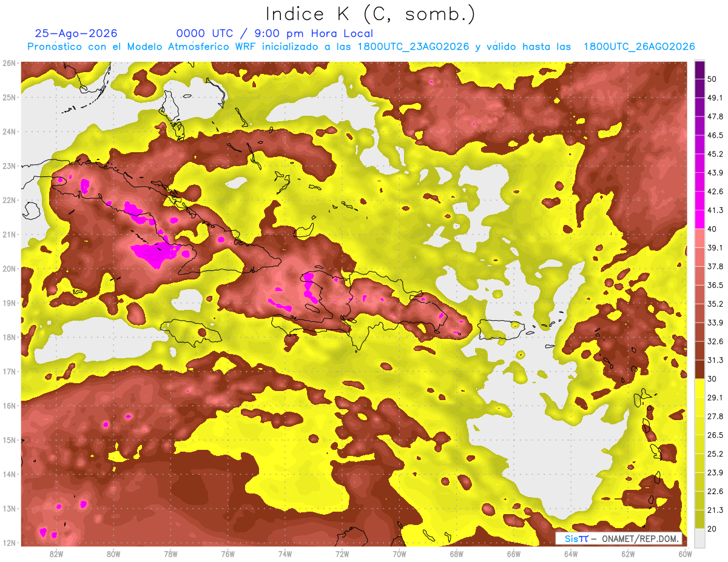
Task: Click the longitude label '82W'
Action: point(56,554)
